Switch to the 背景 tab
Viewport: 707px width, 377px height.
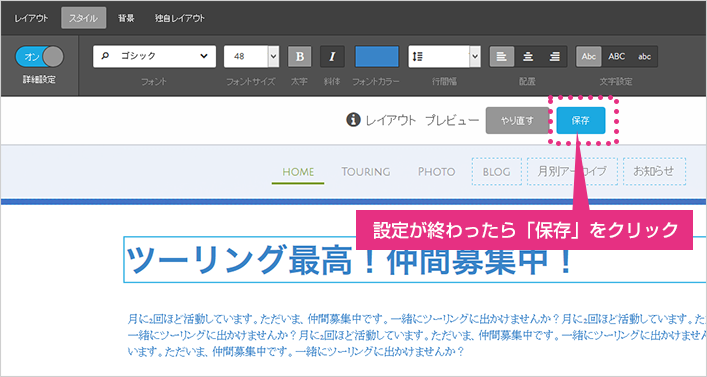[126, 18]
